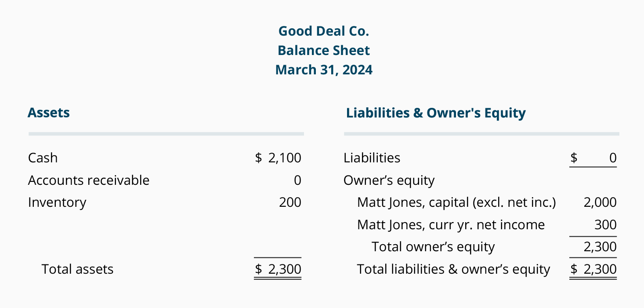Screen dimensions: 644x308
Task: Click the curr yr. net income amount 300
Action: (605, 225)
